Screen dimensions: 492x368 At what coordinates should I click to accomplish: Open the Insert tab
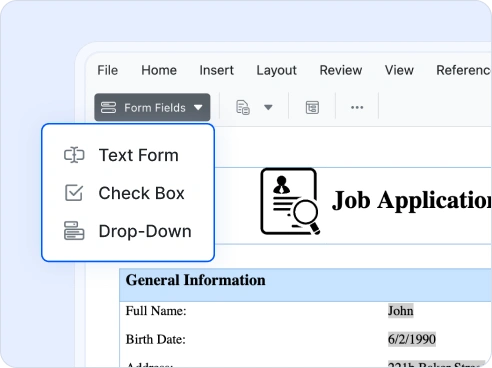(x=216, y=70)
